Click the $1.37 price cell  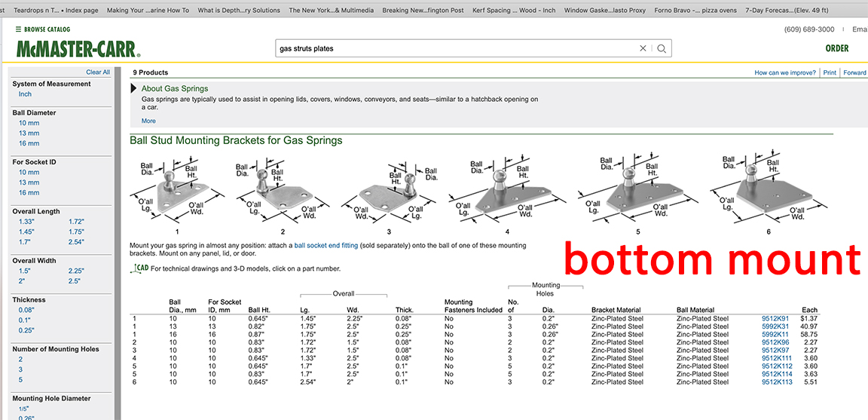tap(808, 318)
